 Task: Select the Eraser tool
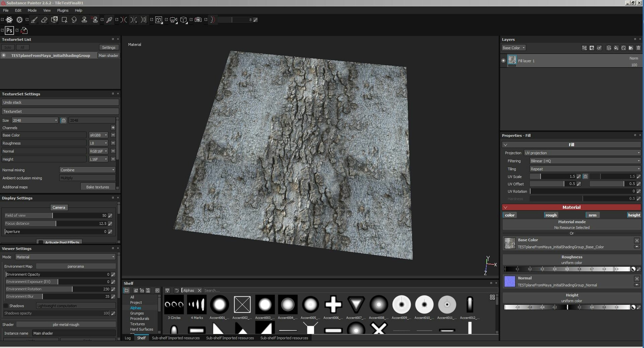pyautogui.click(x=44, y=20)
